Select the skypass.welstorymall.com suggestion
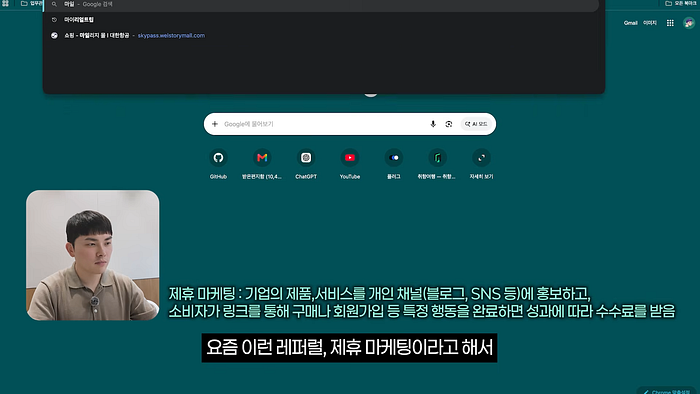This screenshot has height=394, width=700. pos(324,35)
